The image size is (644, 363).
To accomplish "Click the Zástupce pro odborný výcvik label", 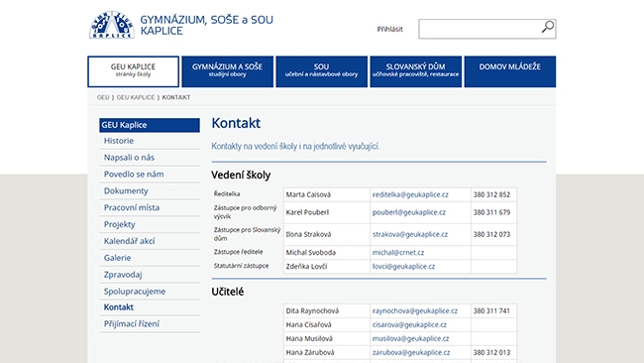I will pyautogui.click(x=245, y=212).
